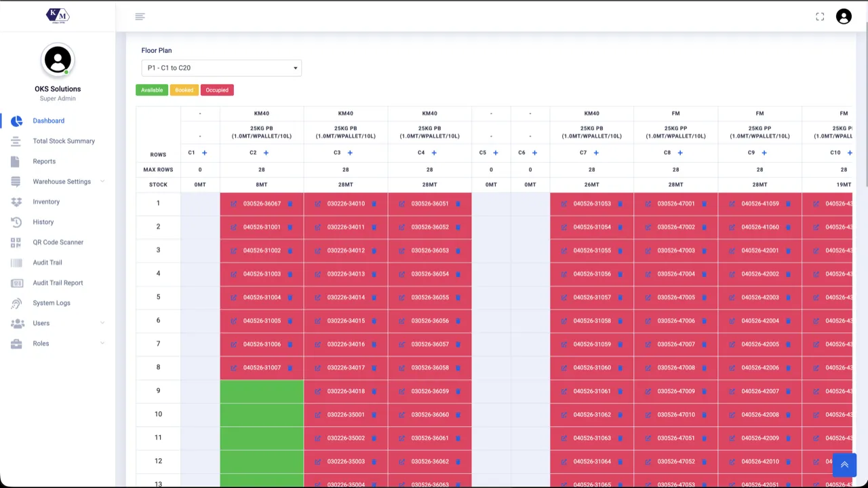Expand the Roles submenu arrow
Image resolution: width=868 pixels, height=488 pixels.
point(102,343)
